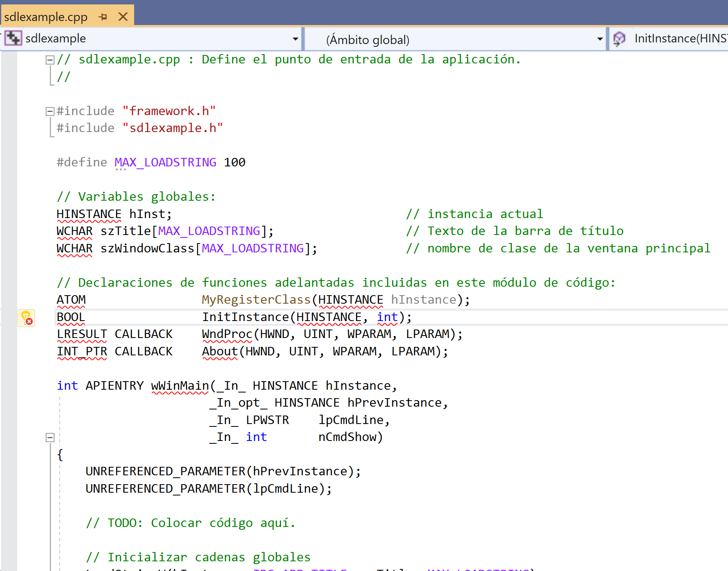Click the INT_PTR return type

(82, 351)
